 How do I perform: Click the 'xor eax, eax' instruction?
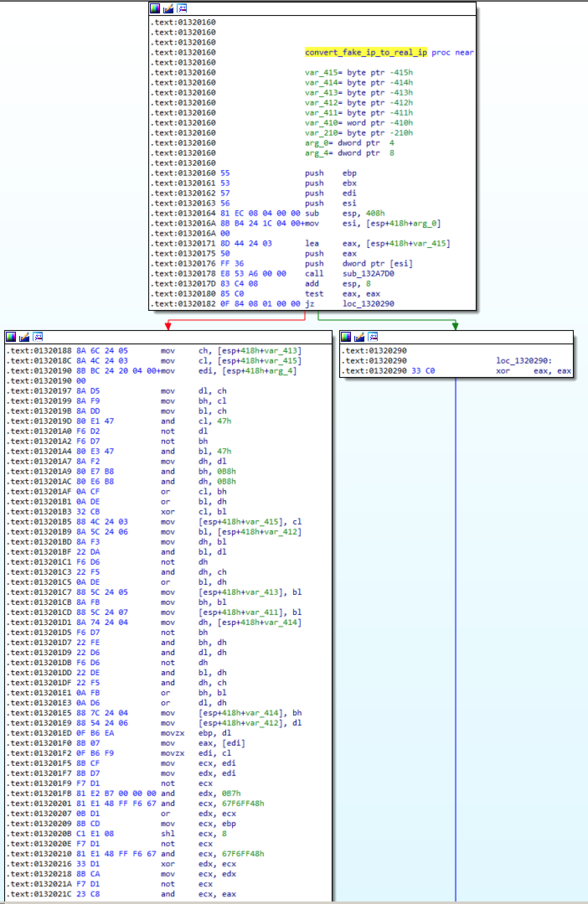pos(533,371)
